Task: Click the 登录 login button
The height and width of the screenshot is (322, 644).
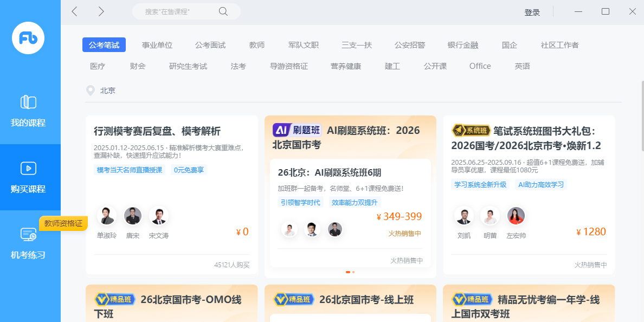Action: (x=532, y=12)
